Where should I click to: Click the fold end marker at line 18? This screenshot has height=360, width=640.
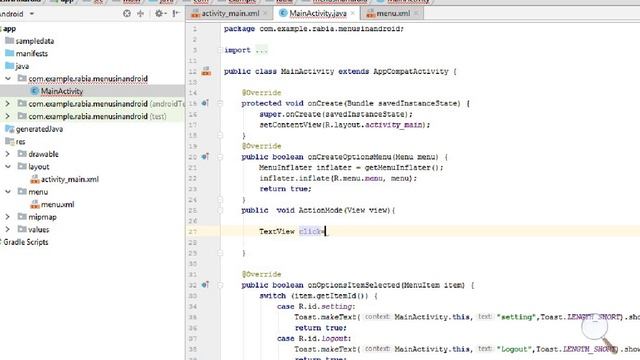(x=220, y=135)
